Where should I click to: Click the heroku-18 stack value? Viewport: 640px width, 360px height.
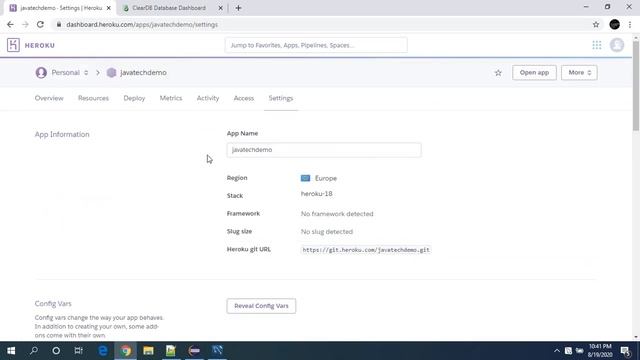[316, 193]
